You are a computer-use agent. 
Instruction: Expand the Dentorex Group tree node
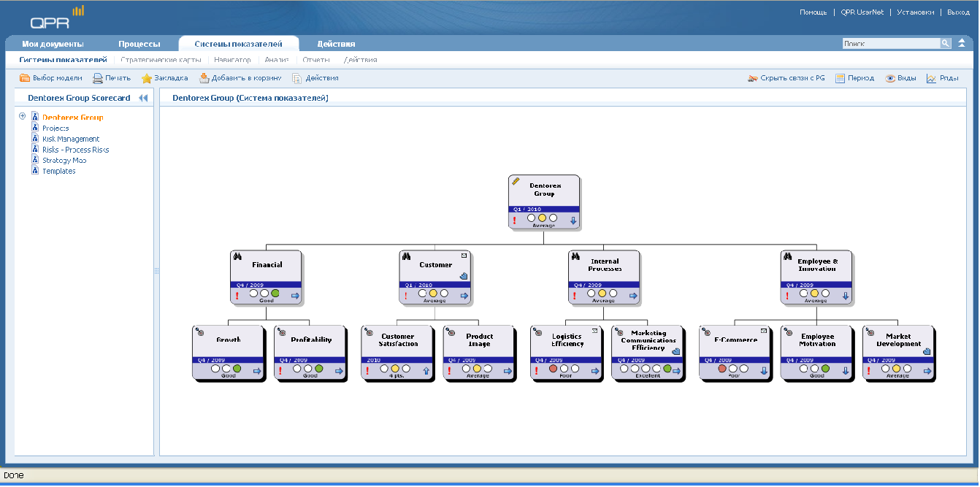23,116
